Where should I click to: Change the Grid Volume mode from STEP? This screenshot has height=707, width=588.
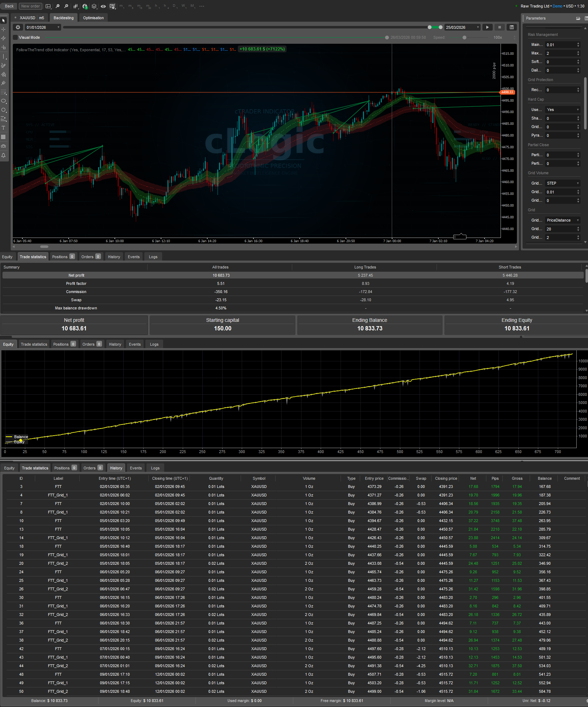pos(562,183)
